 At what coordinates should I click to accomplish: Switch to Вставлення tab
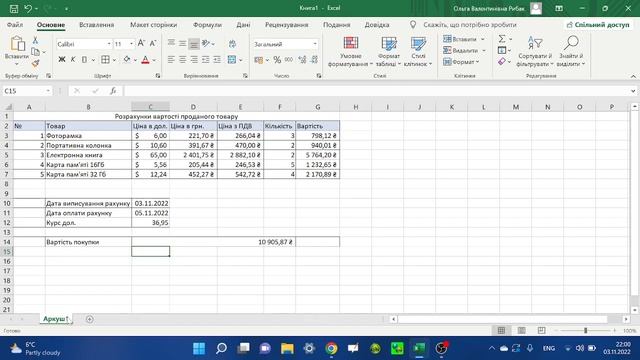point(96,25)
